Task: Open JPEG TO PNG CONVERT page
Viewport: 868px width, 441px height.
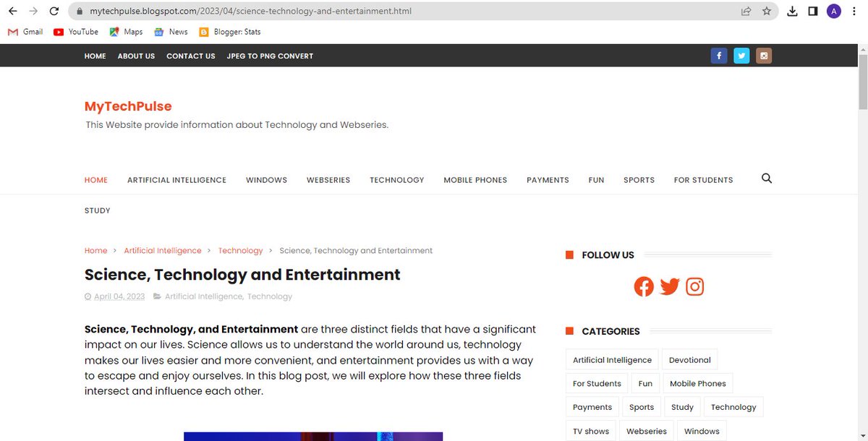Action: click(270, 56)
